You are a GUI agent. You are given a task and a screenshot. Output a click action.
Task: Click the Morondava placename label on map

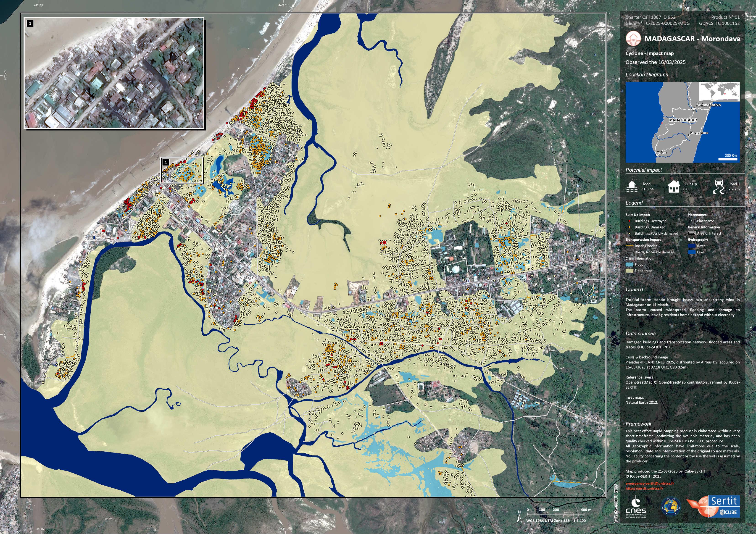[243, 278]
